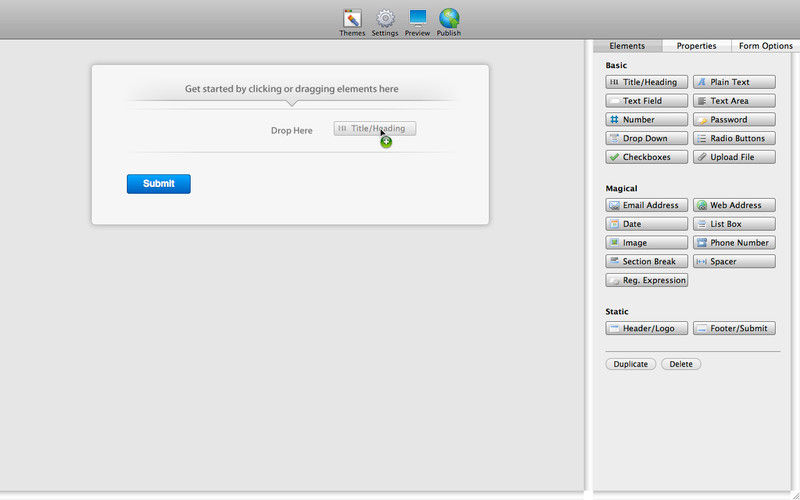Add a Date element
The width and height of the screenshot is (800, 500).
[x=646, y=224]
